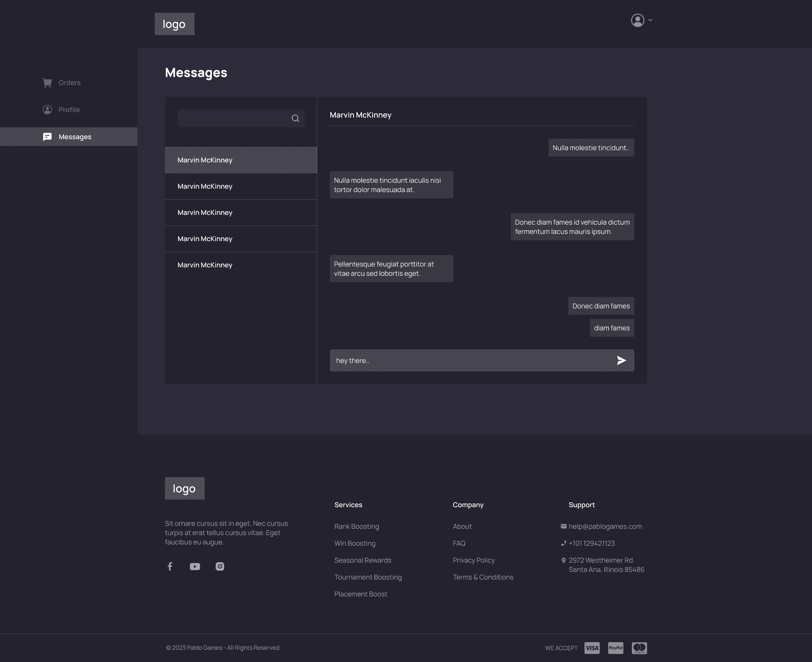
Task: Click the Profile person icon in sidebar
Action: [x=47, y=110]
